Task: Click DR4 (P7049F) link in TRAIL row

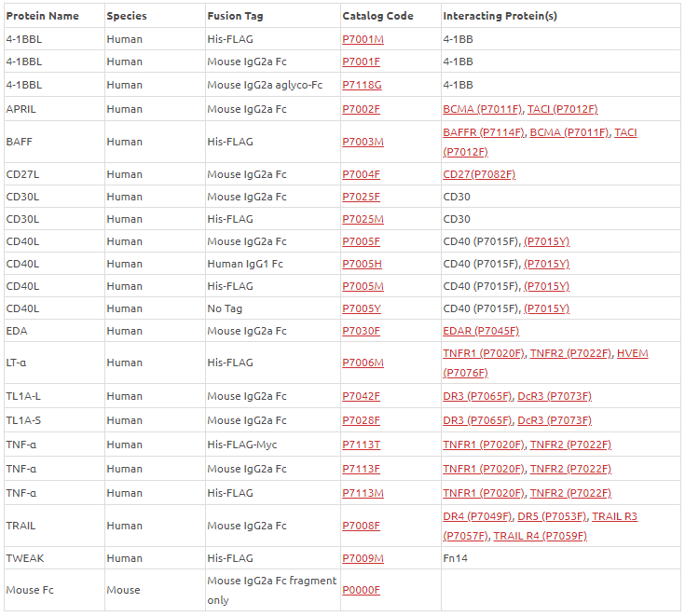Action: (x=477, y=516)
